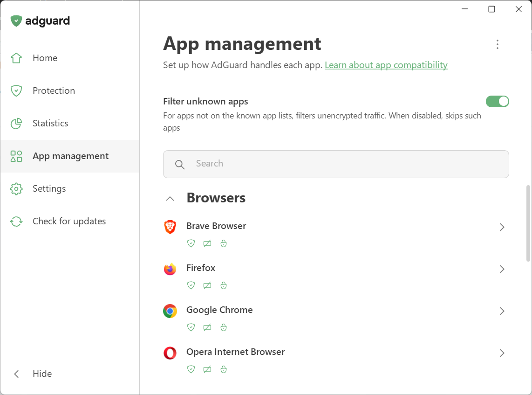Click Brave Browser's ad blocking icon

click(x=207, y=243)
